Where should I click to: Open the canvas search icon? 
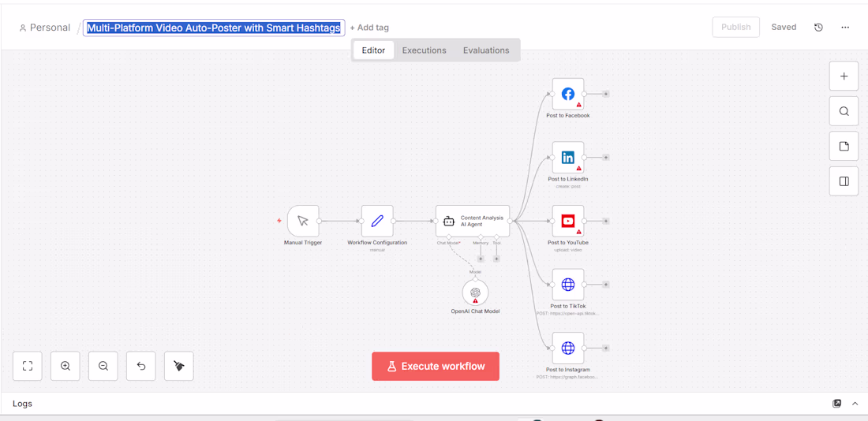pos(844,111)
